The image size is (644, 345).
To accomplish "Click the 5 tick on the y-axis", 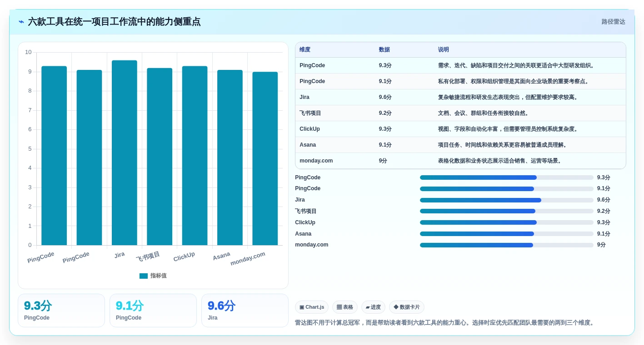I will tap(30, 149).
